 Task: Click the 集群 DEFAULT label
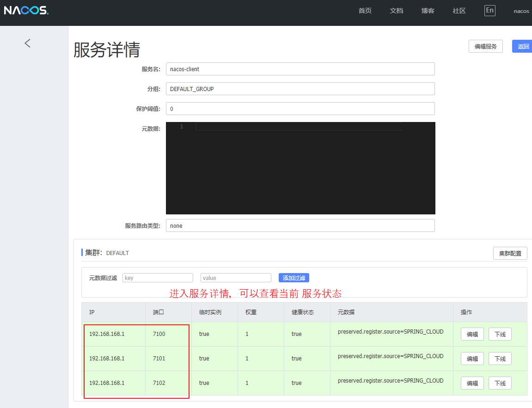coord(107,253)
